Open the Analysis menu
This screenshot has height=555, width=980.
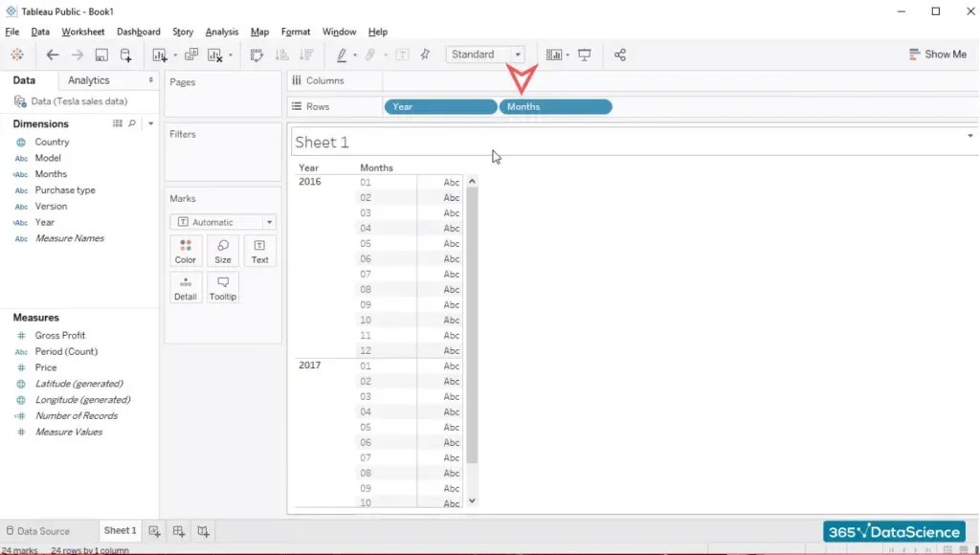tap(221, 32)
